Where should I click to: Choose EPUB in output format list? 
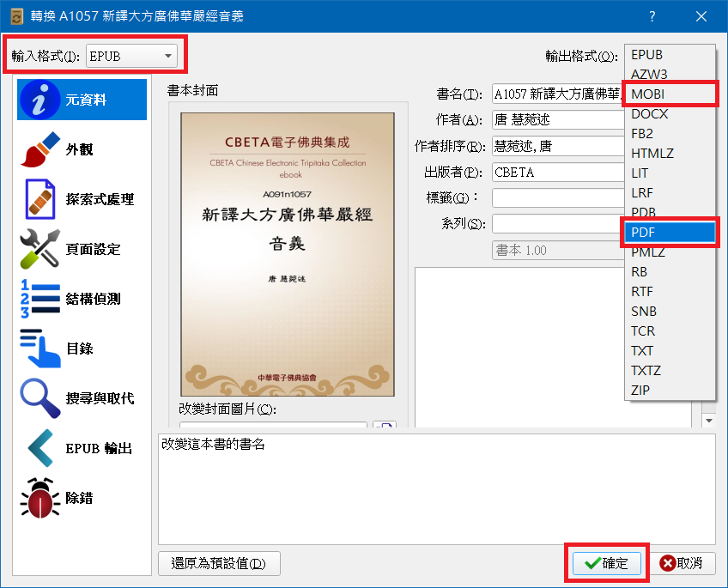tap(670, 55)
